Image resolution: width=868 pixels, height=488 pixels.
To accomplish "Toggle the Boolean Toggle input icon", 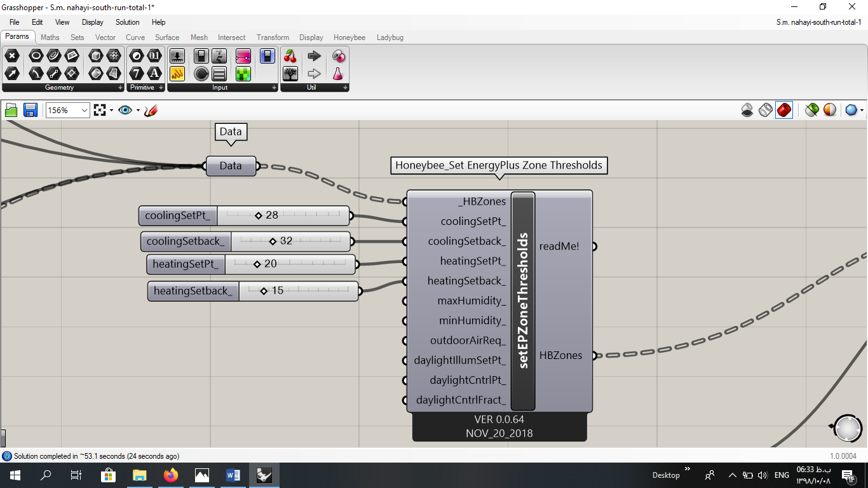I will coord(201,56).
